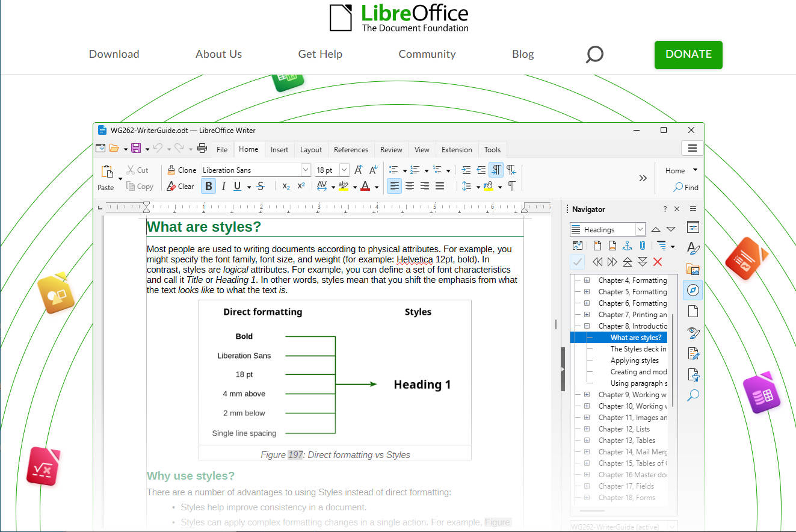Open the sidebar Manage Changes icon
Screen dimensions: 796x532
pos(693,353)
